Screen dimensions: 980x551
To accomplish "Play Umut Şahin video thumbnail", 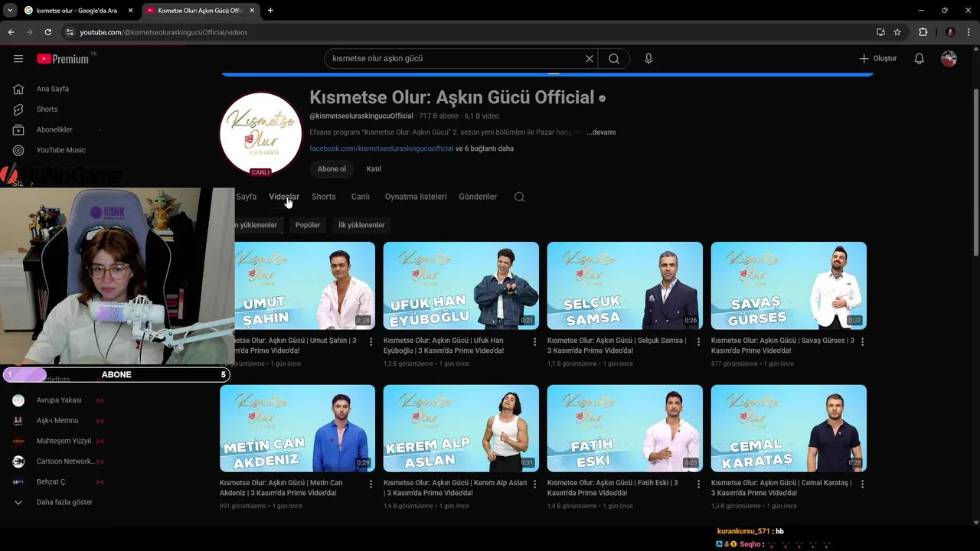I will coord(305,285).
